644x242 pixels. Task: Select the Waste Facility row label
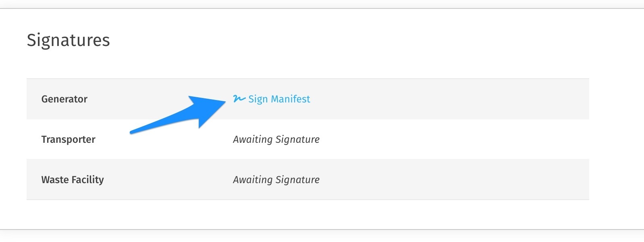point(73,180)
